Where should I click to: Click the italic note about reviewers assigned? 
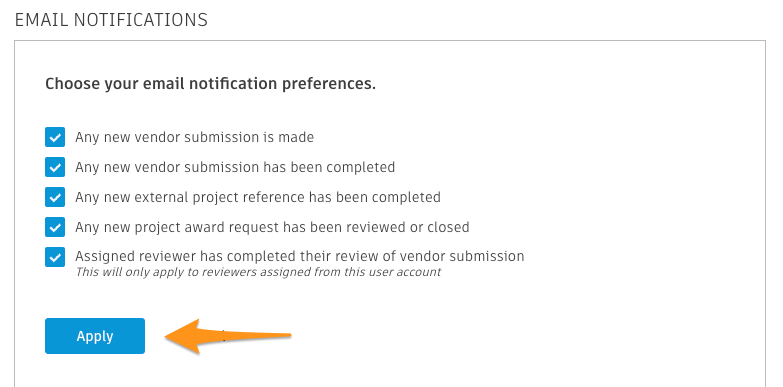tap(258, 272)
